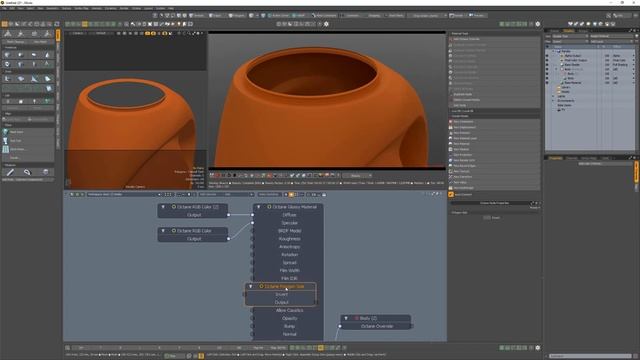
Task: Open the Render menu
Action: click(x=124, y=8)
